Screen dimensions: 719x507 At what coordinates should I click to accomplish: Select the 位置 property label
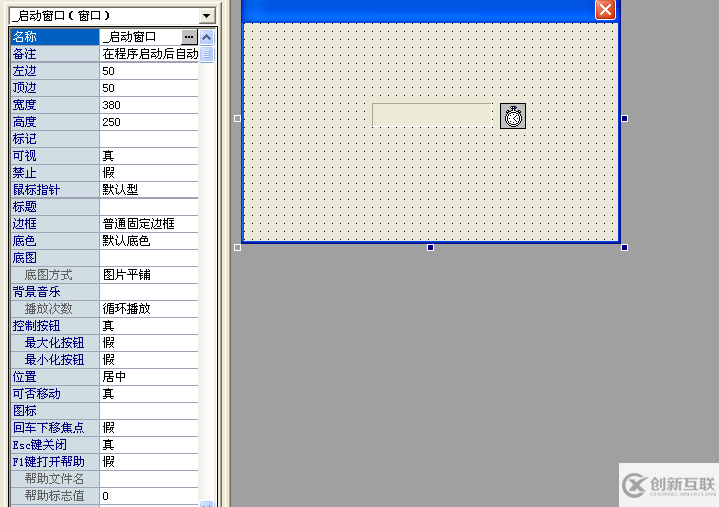pos(55,377)
